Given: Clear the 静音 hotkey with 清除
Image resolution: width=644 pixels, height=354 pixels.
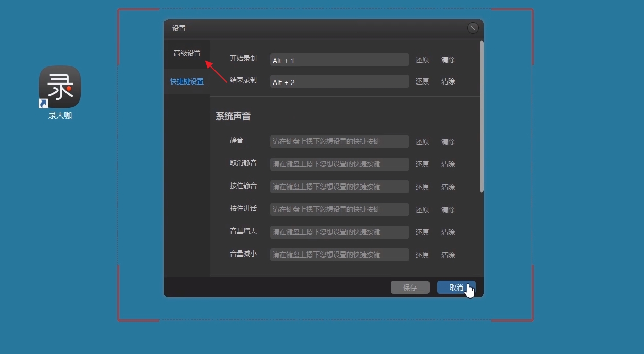Looking at the screenshot, I should pos(447,141).
